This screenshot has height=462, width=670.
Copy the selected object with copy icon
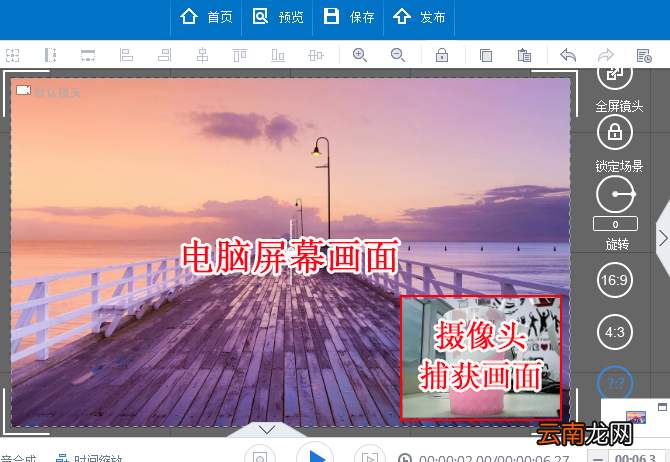pos(486,55)
